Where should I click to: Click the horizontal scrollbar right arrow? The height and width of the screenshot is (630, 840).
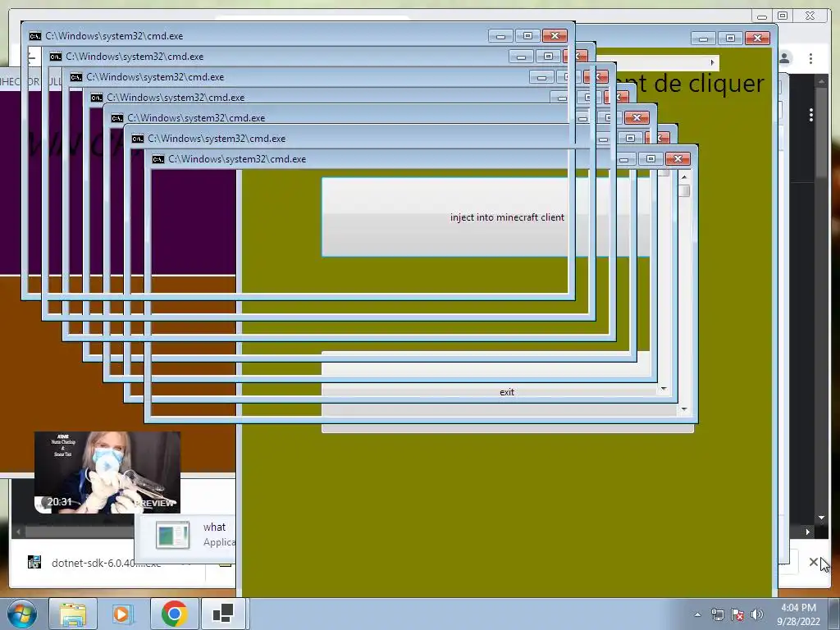(x=807, y=532)
